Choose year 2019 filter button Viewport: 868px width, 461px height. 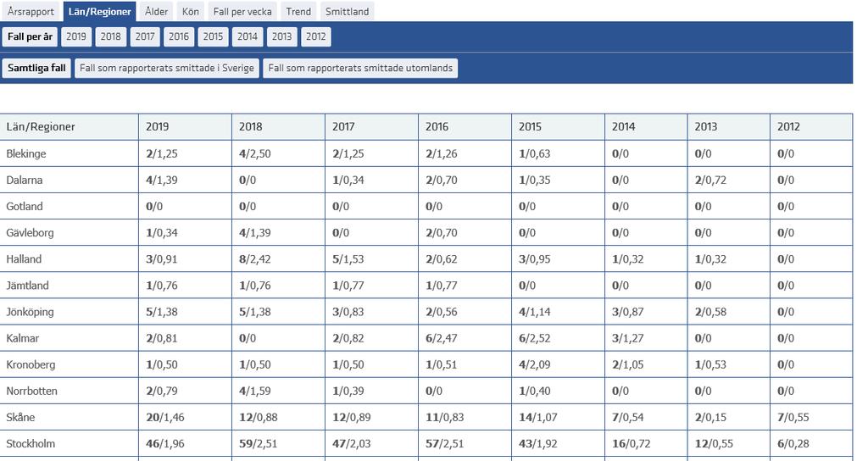coord(75,36)
